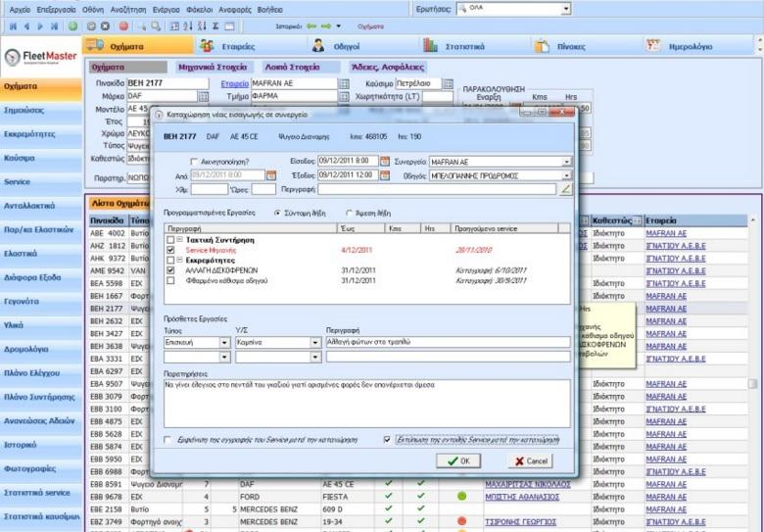Open the Αναφορές menu
This screenshot has width=764, height=532.
235,9
